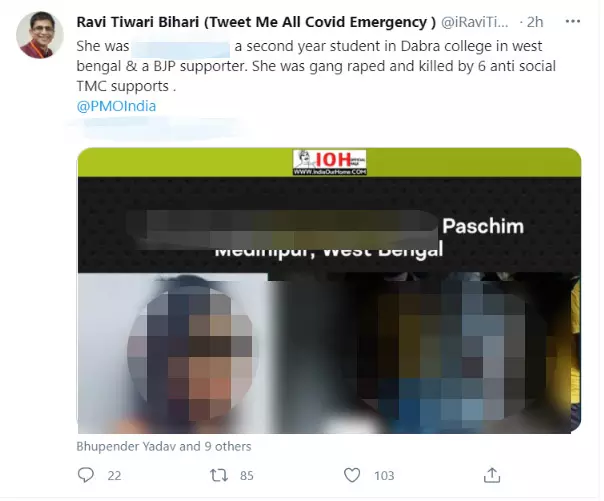604x501 pixels.
Task: Open the three-dot more options menu
Action: tap(572, 22)
